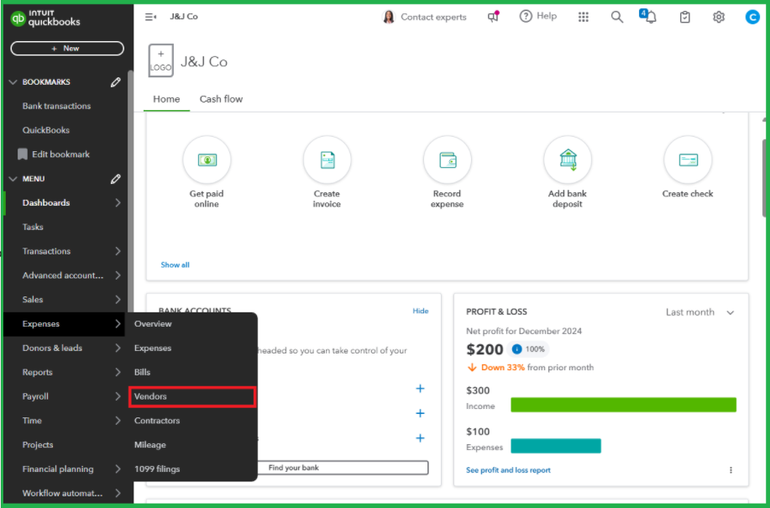Expand the Advanced accounting submenu arrow
770x508 pixels.
coord(118,275)
